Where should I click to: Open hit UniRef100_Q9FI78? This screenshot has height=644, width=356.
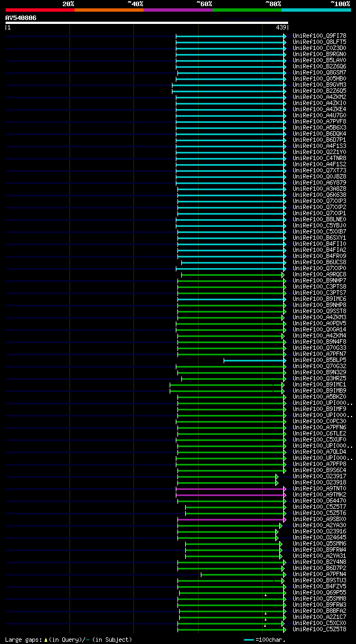click(319, 36)
